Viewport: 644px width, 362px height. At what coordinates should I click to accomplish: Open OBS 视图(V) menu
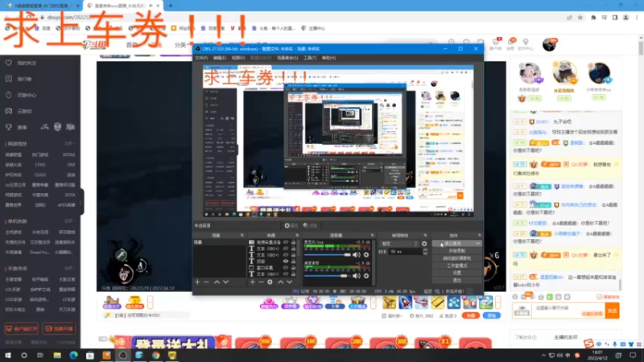click(237, 58)
